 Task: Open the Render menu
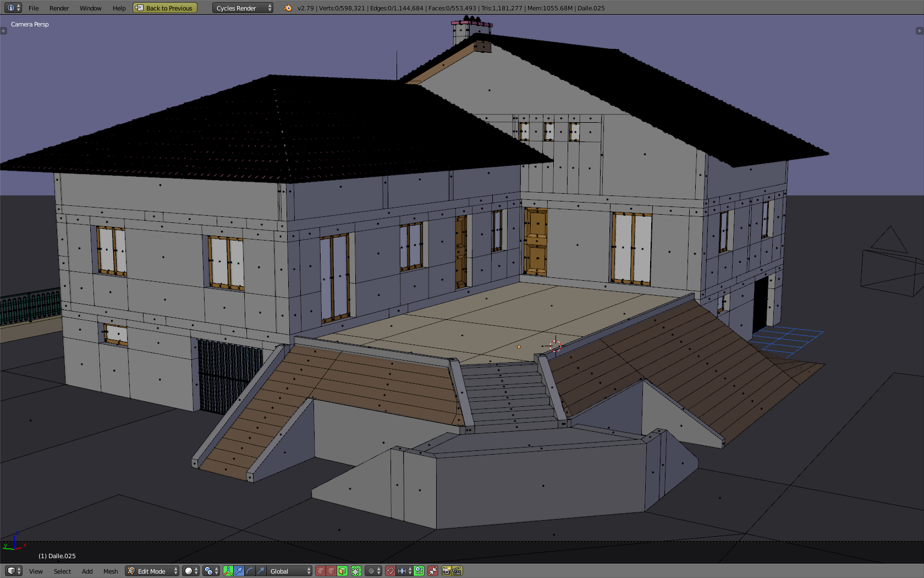pyautogui.click(x=59, y=8)
